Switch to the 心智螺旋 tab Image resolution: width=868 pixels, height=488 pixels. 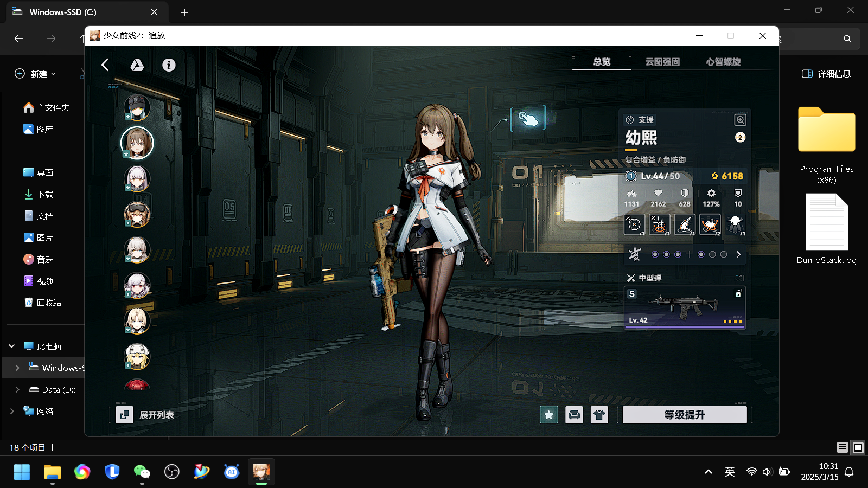click(723, 62)
